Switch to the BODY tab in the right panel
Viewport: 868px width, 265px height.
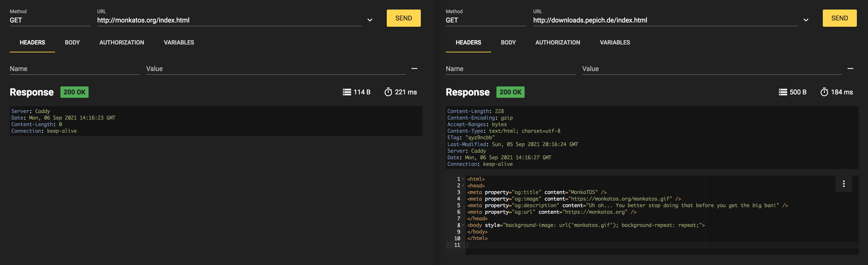pos(508,42)
